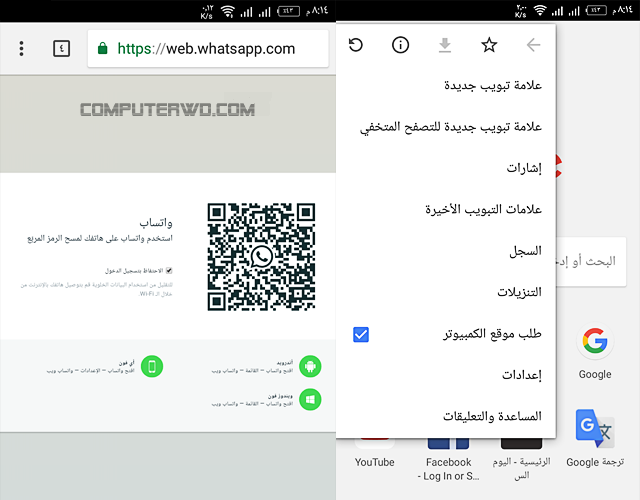Tap the Google shortcut tile icon
640x500 pixels.
tap(595, 341)
